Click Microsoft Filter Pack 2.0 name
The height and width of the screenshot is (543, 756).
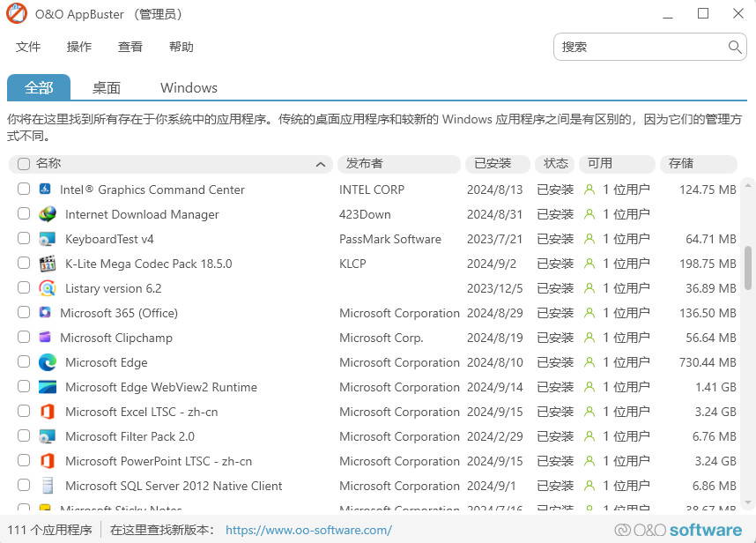click(x=130, y=436)
